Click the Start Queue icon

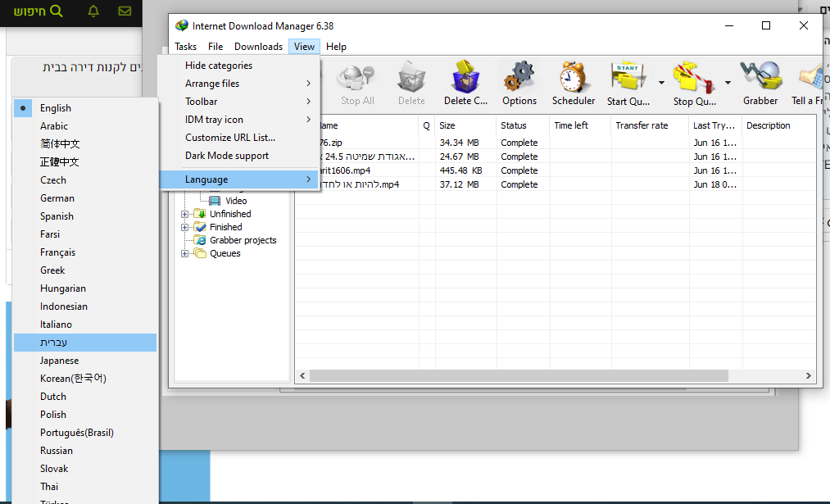(x=628, y=77)
